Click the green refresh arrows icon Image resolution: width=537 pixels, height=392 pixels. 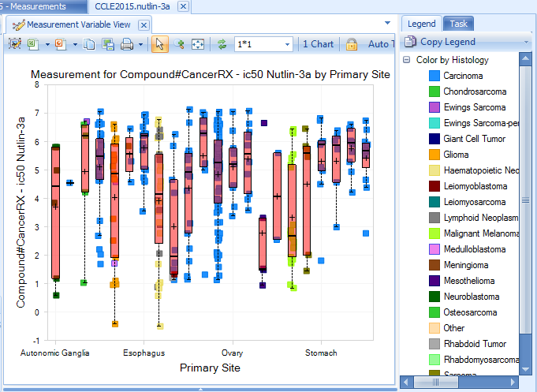click(x=222, y=44)
